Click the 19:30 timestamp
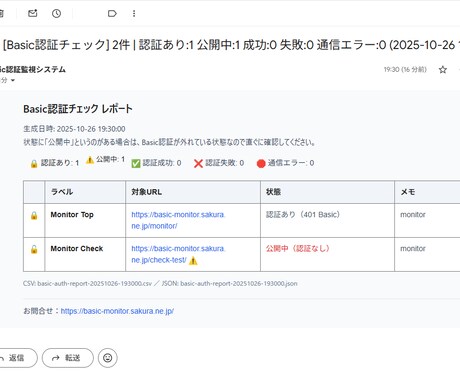The width and height of the screenshot is (460, 380). 405,70
